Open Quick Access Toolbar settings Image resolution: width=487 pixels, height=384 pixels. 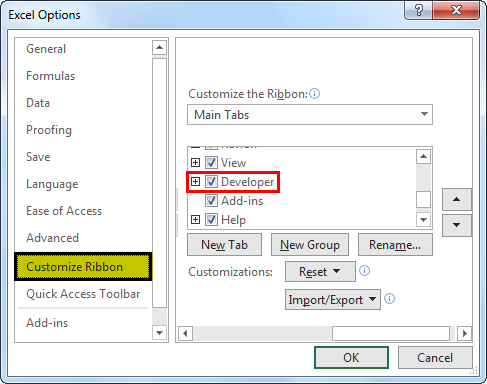coord(83,294)
